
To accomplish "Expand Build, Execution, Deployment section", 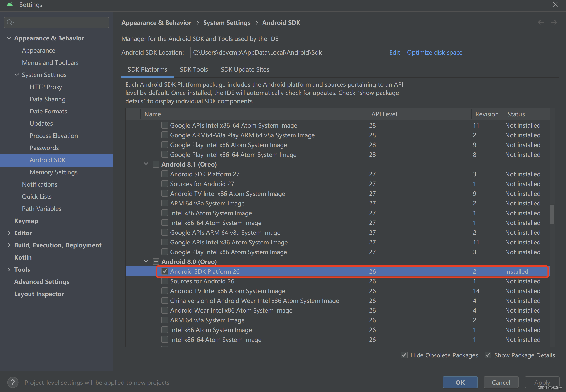I will pyautogui.click(x=9, y=245).
